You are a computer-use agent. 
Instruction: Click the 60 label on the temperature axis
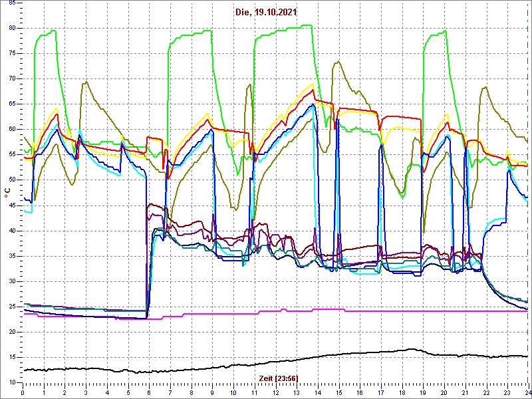[11, 129]
